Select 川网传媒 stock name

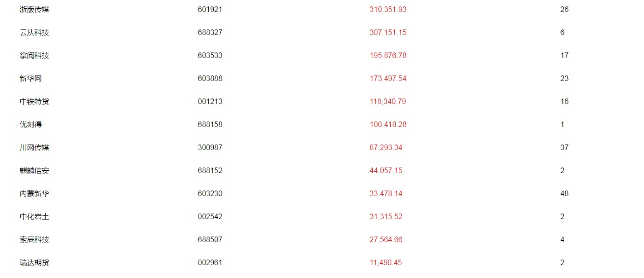(x=35, y=148)
